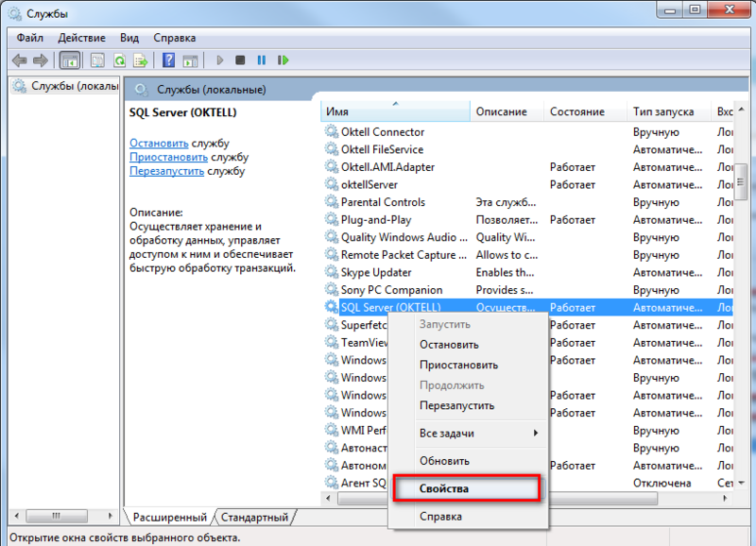The image size is (756, 546).
Task: Select the Parental Controls service row
Action: (528, 201)
